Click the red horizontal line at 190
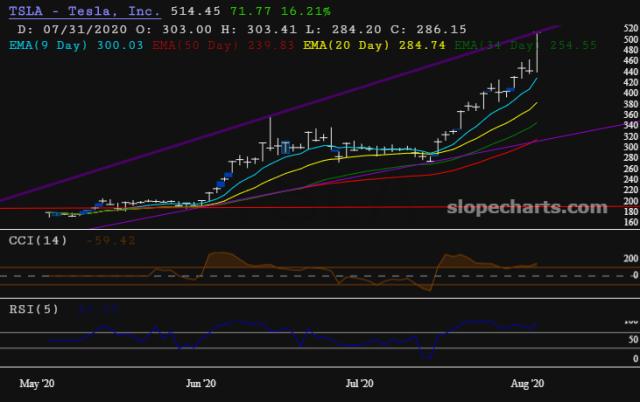 pos(320,208)
